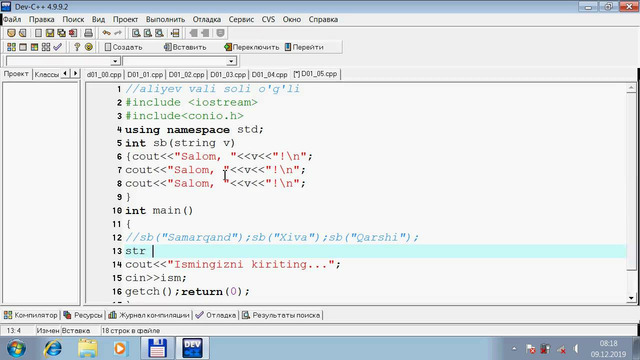
Task: Click the Compile and Run icon
Action: (34, 47)
